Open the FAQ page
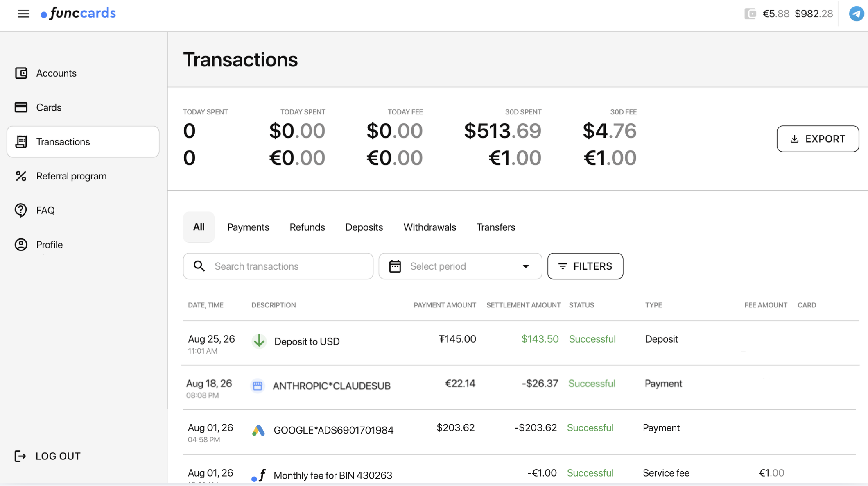Viewport: 868px width, 486px height. pos(45,210)
